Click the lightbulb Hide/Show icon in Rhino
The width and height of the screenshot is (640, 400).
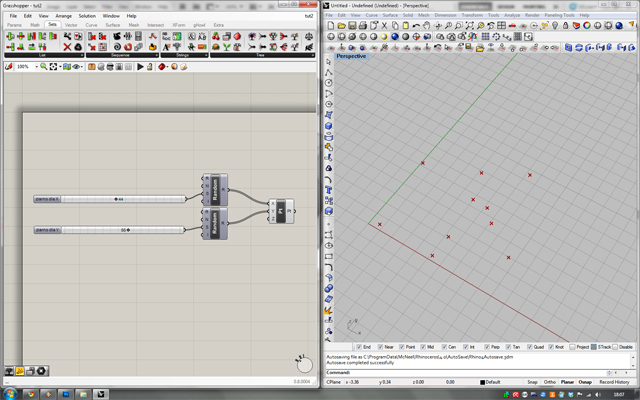(x=555, y=26)
